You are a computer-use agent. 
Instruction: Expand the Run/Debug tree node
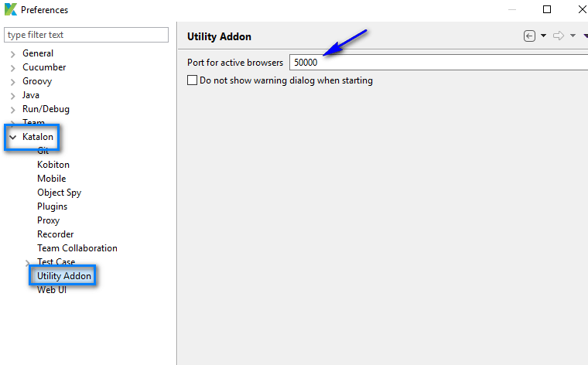point(12,110)
